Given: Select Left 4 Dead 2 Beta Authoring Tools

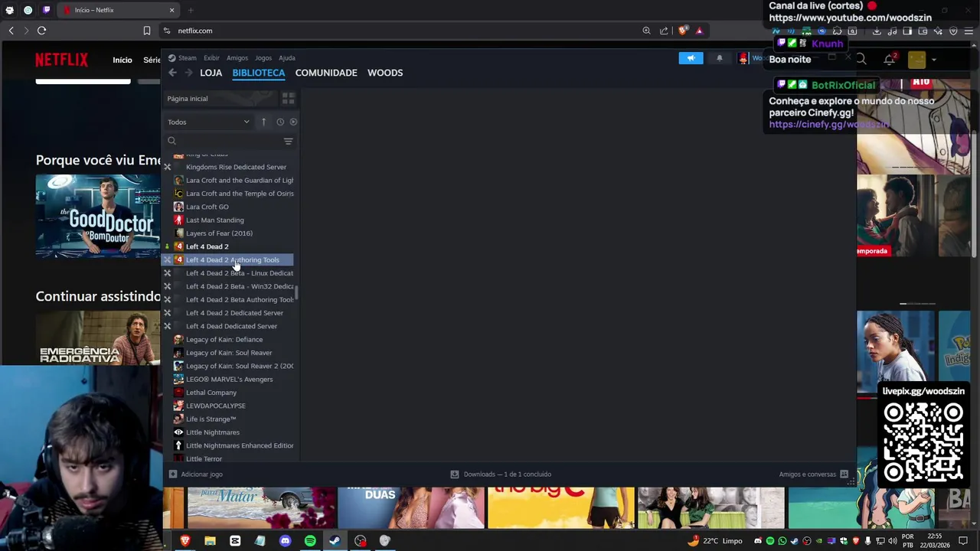Looking at the screenshot, I should (230, 300).
